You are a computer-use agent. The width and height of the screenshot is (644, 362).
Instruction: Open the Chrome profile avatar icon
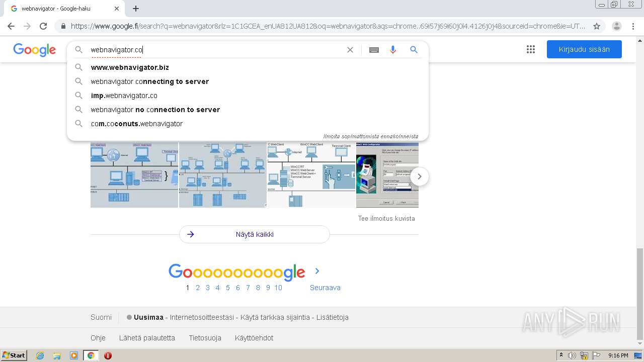(x=617, y=26)
